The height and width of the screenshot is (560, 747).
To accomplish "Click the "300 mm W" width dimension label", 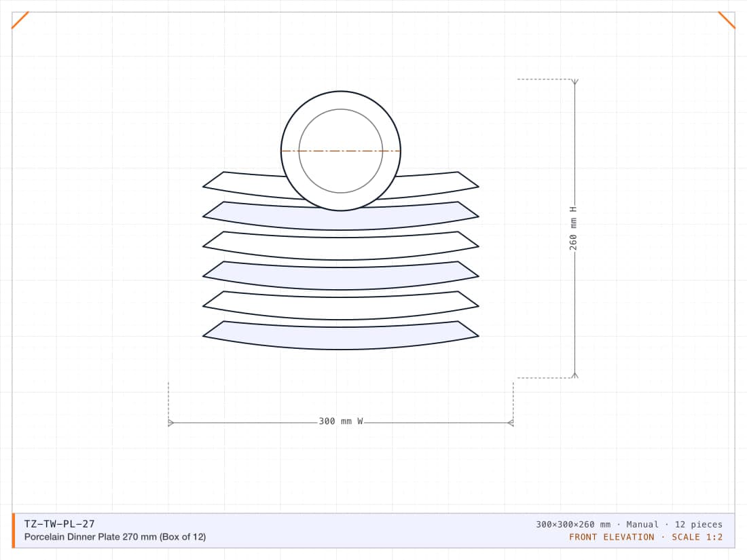I will [x=341, y=422].
